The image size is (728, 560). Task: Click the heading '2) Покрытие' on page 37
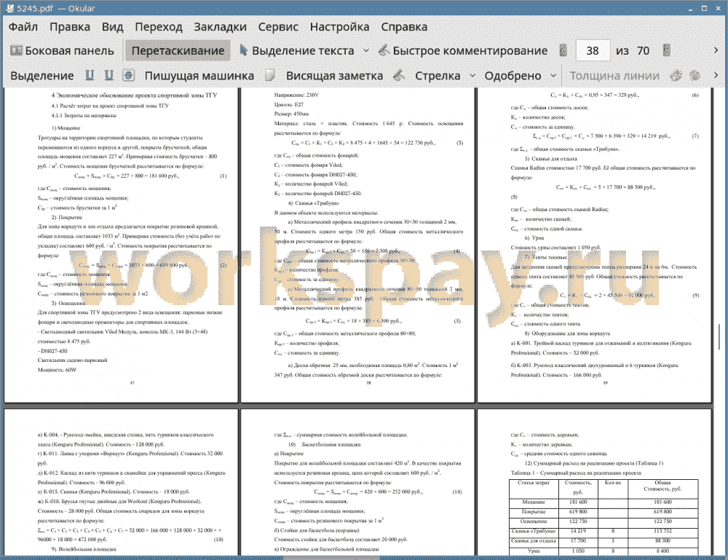(x=66, y=217)
